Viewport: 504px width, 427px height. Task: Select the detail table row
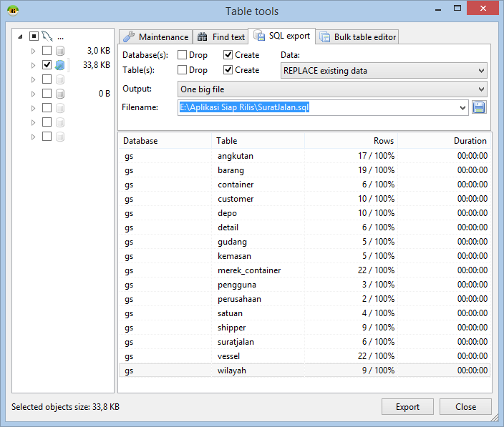pyautogui.click(x=305, y=227)
